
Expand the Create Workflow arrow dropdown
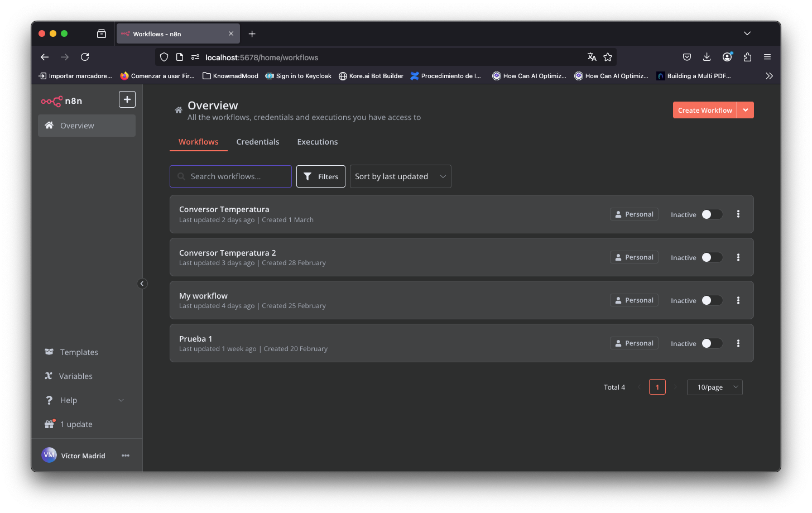(746, 110)
